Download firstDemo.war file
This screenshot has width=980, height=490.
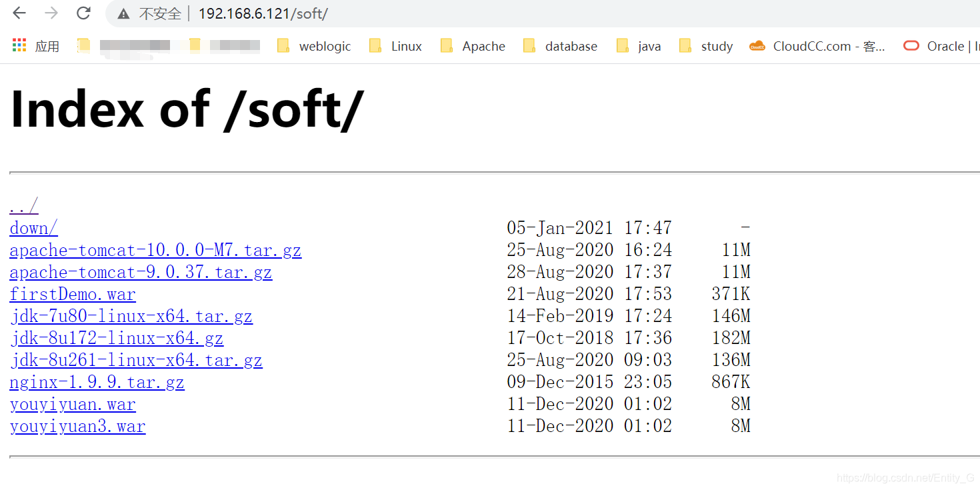(x=73, y=294)
